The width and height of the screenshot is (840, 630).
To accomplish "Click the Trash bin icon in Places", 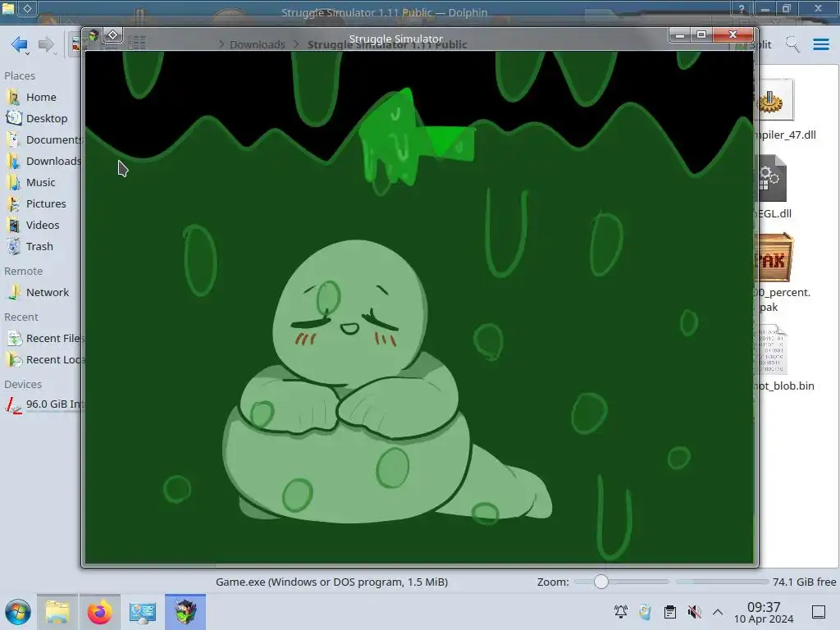I will pos(13,247).
